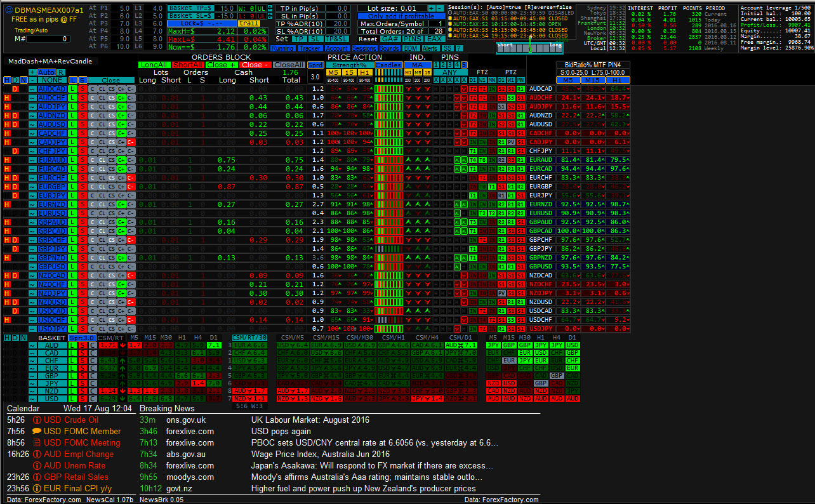Viewport: 815px width, 504px height.
Task: Toggle the Auto mode button
Action: point(46,72)
